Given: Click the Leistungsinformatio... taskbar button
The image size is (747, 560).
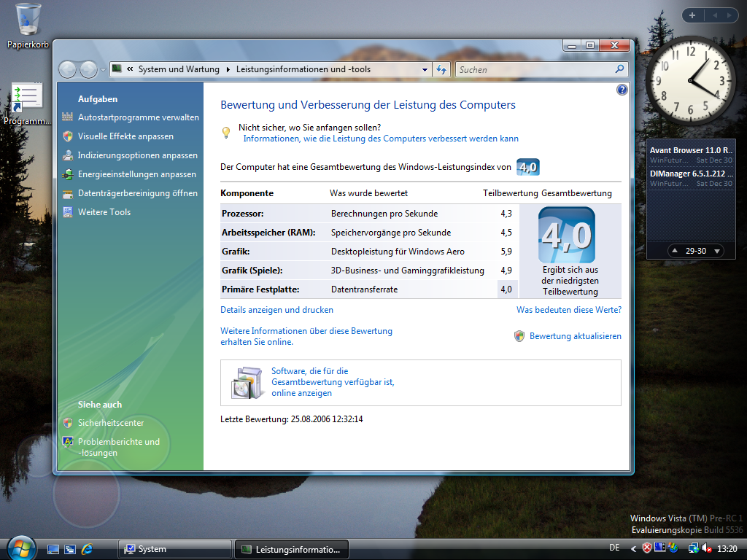Looking at the screenshot, I should coord(292,550).
